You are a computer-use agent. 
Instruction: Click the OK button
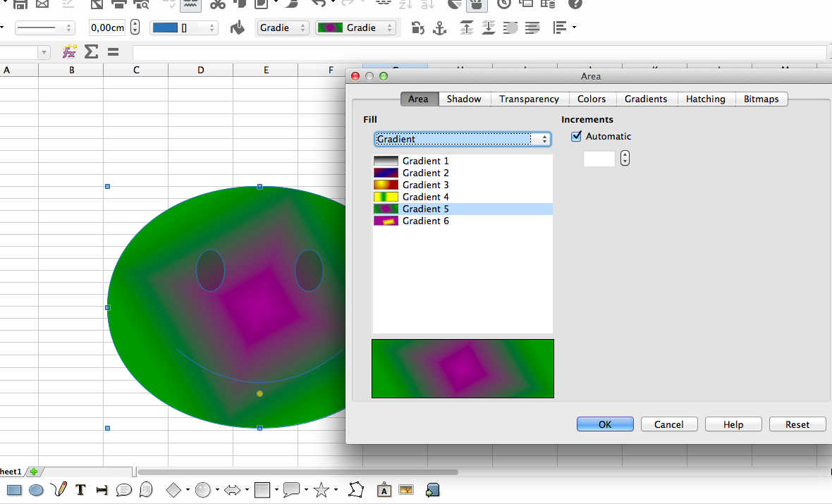click(x=605, y=424)
